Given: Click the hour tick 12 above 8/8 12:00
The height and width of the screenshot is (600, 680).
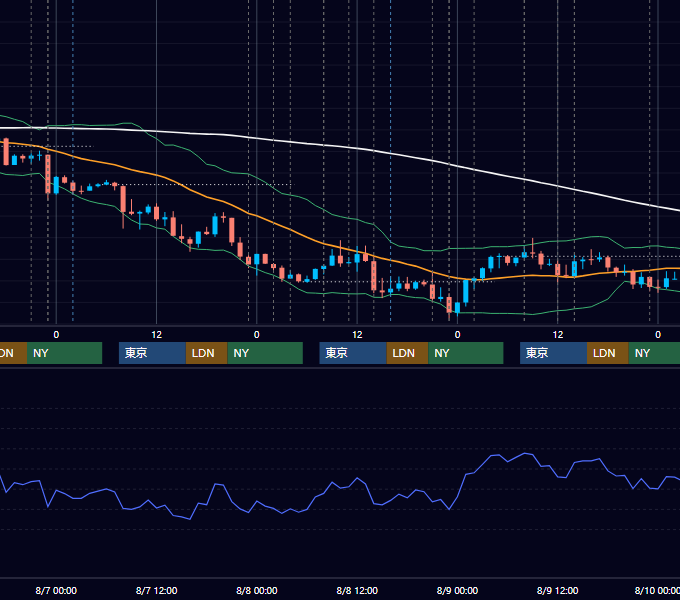Looking at the screenshot, I should click(x=357, y=335).
